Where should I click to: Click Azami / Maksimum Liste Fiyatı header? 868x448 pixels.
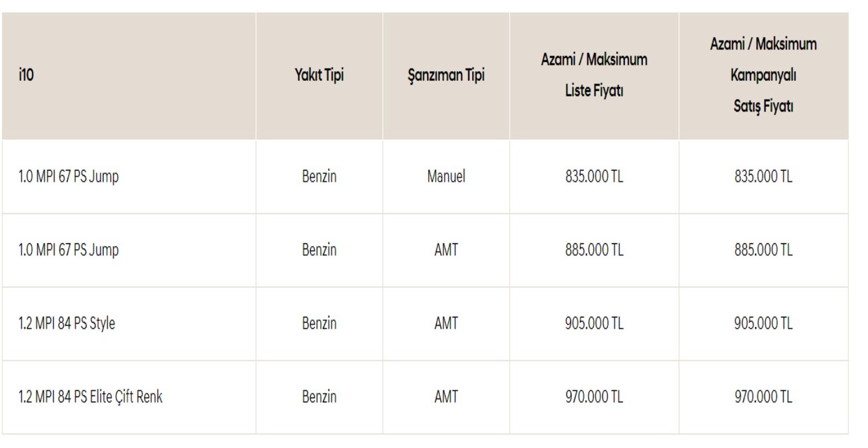pyautogui.click(x=594, y=75)
